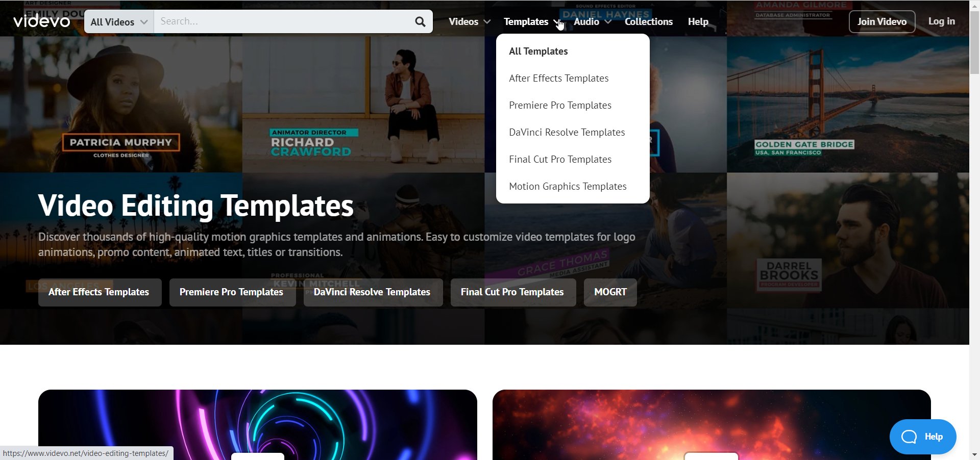Click the scrollbar up arrow

[x=974, y=5]
